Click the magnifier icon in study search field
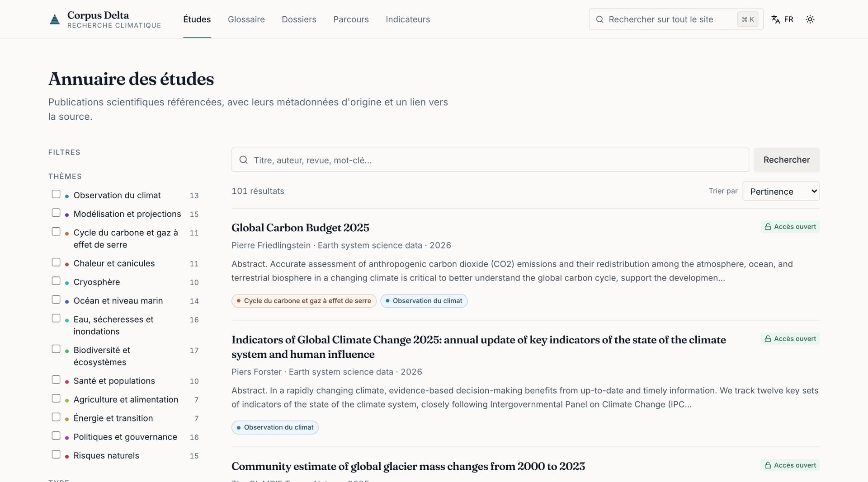The width and height of the screenshot is (868, 482). point(243,160)
